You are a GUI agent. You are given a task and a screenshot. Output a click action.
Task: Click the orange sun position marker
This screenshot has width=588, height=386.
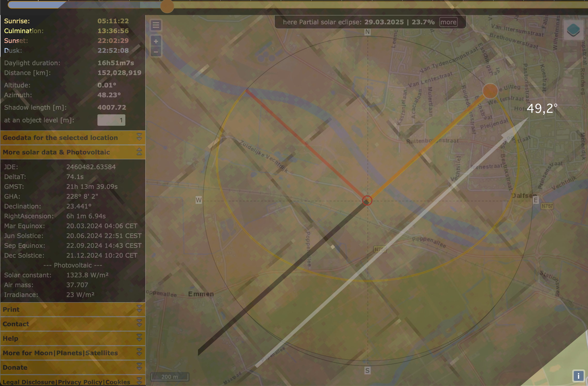(x=490, y=91)
